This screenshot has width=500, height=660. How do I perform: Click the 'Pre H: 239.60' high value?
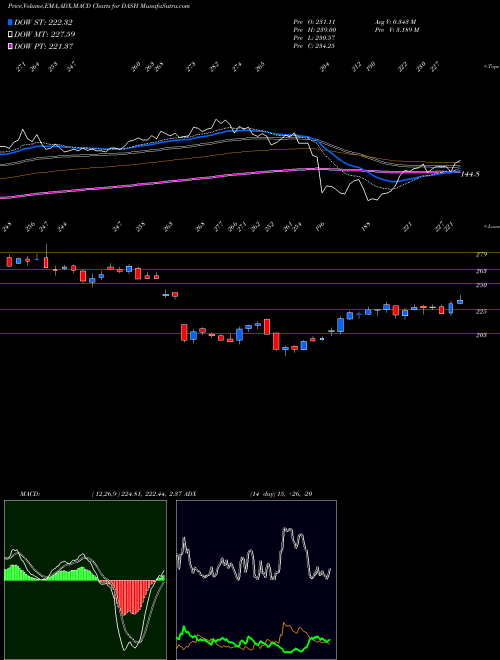[314, 30]
